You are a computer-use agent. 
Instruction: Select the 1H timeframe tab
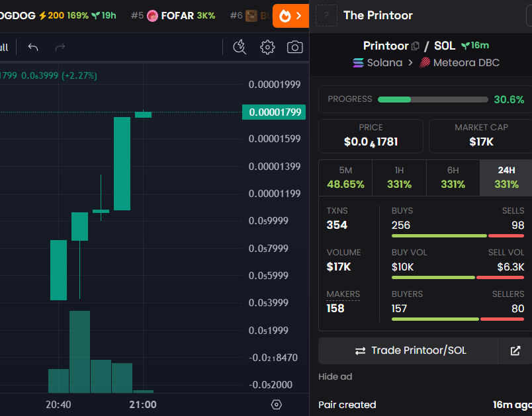(399, 178)
